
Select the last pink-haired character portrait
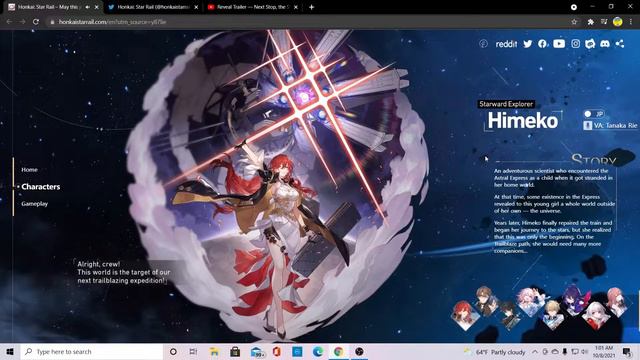click(616, 301)
